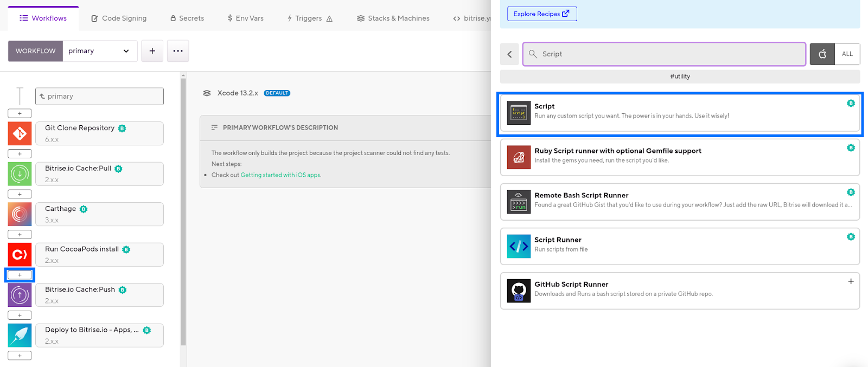Click the primary workflow name field

click(99, 96)
